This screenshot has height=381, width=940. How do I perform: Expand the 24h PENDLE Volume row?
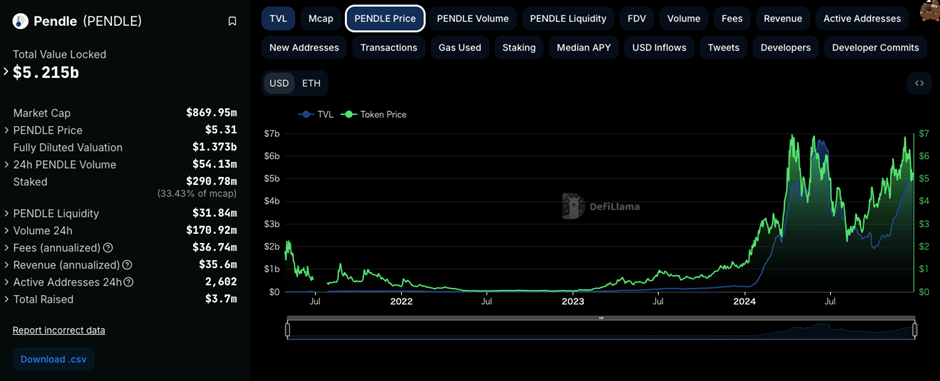pyautogui.click(x=6, y=165)
